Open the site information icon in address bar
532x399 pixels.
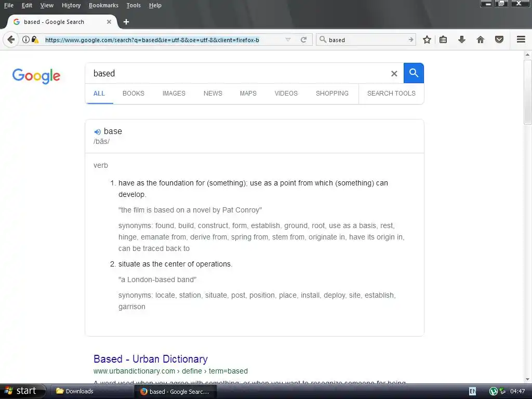coord(26,39)
